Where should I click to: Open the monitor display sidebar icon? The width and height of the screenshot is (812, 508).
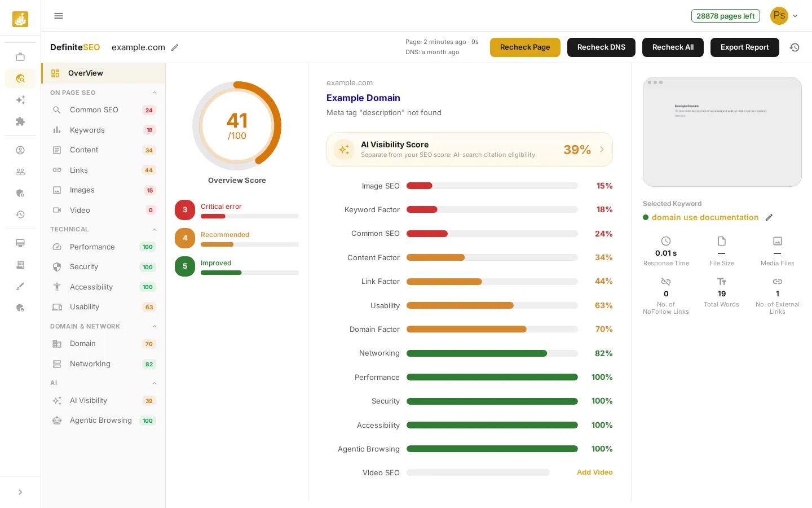click(x=20, y=243)
